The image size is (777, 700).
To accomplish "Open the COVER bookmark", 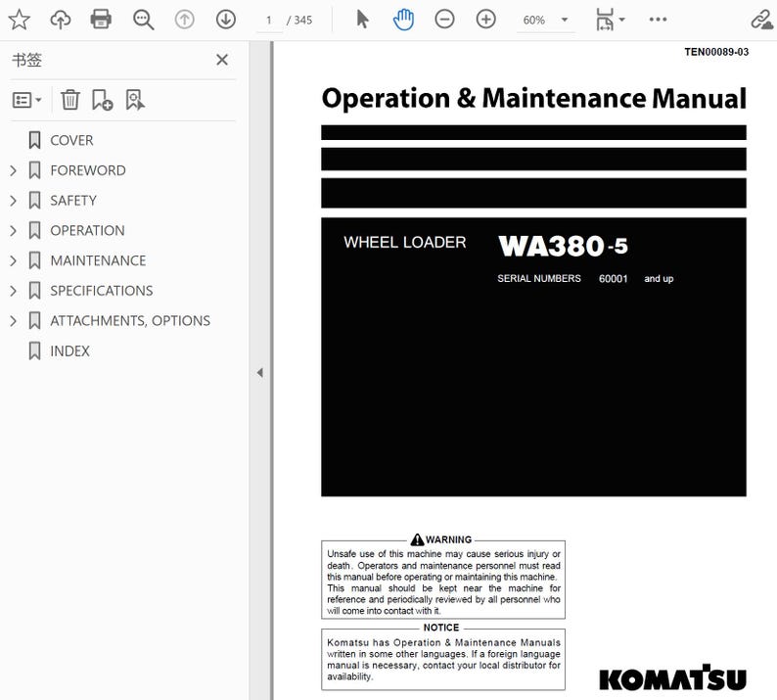I will 71,140.
